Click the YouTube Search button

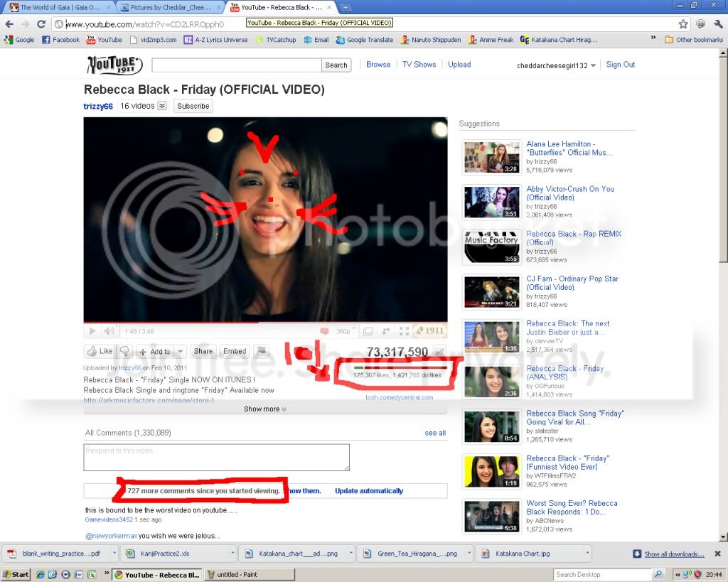(x=336, y=65)
